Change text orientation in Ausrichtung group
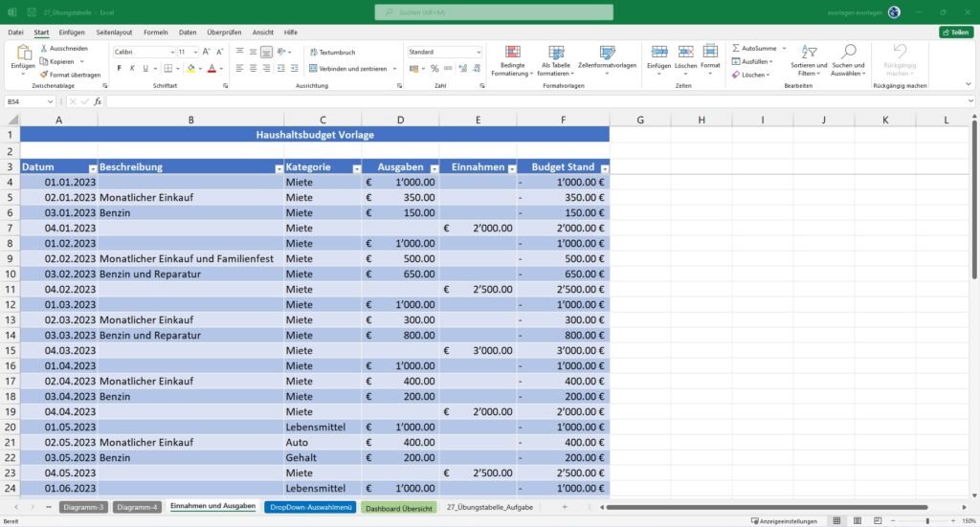 [281, 52]
